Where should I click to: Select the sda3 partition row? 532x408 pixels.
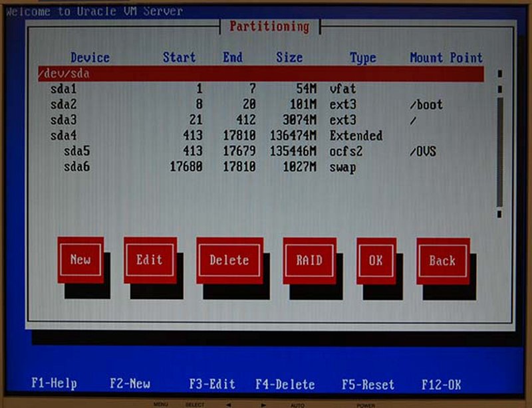click(261, 120)
